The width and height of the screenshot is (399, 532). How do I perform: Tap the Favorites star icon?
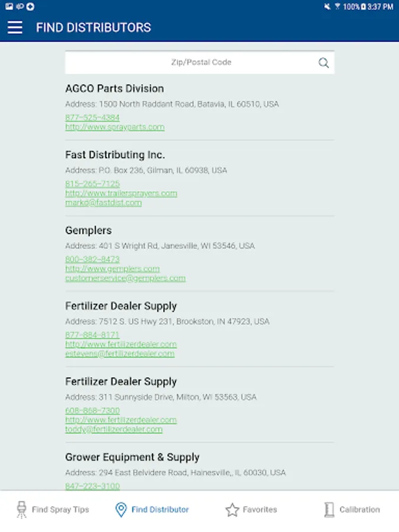[x=232, y=510]
